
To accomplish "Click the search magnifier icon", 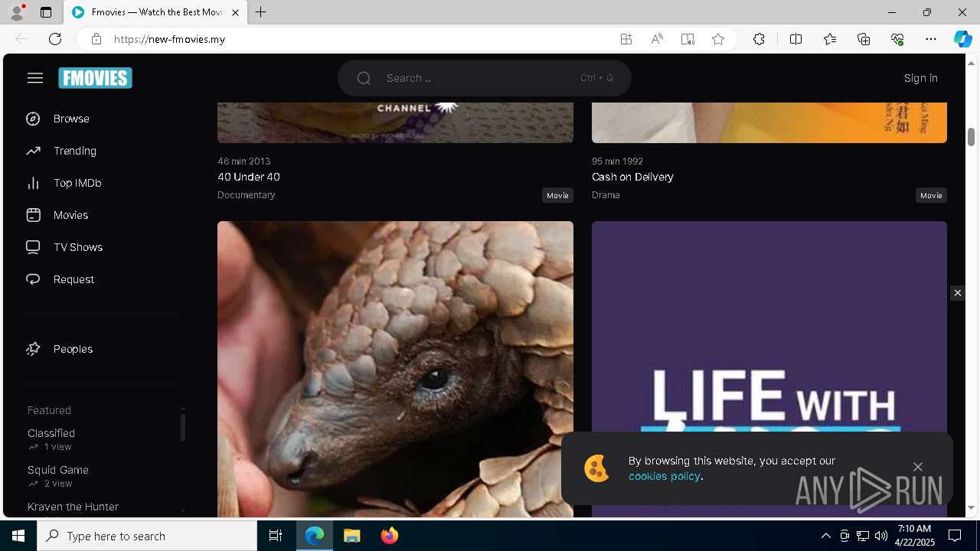I will [x=364, y=78].
